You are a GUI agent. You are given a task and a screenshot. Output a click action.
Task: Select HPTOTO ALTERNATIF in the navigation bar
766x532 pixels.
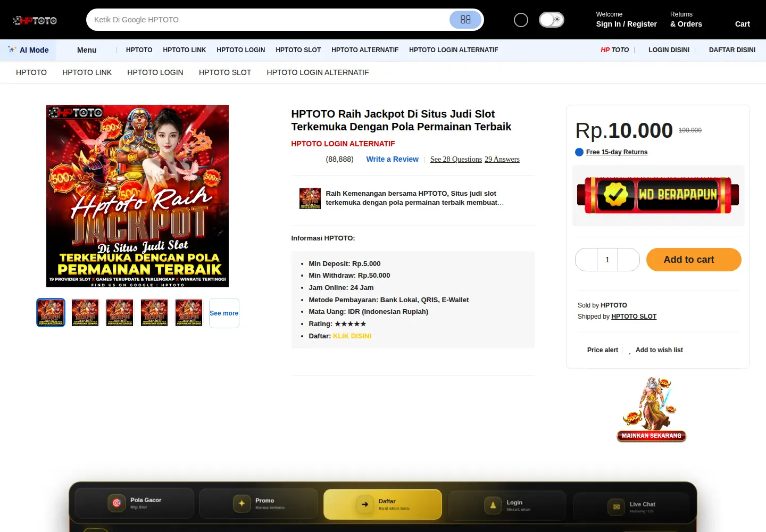(x=365, y=50)
